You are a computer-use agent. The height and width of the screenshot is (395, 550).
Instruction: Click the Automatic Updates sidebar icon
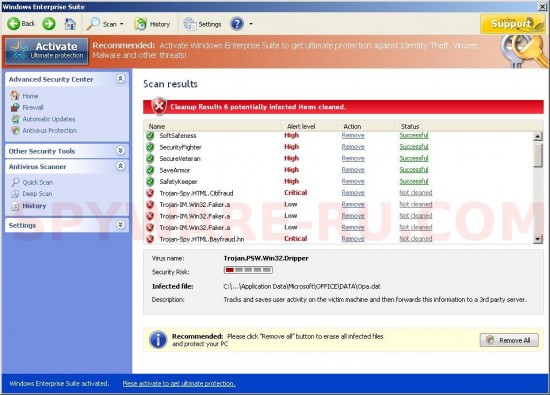pyautogui.click(x=15, y=119)
